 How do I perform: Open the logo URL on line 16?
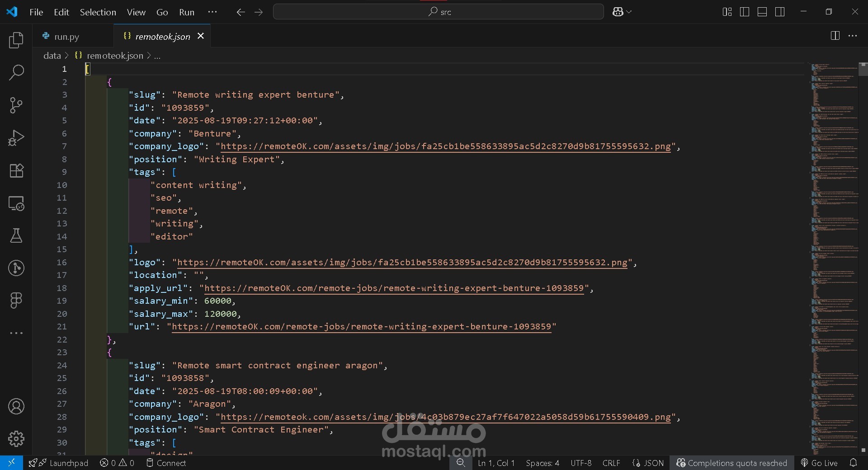402,263
